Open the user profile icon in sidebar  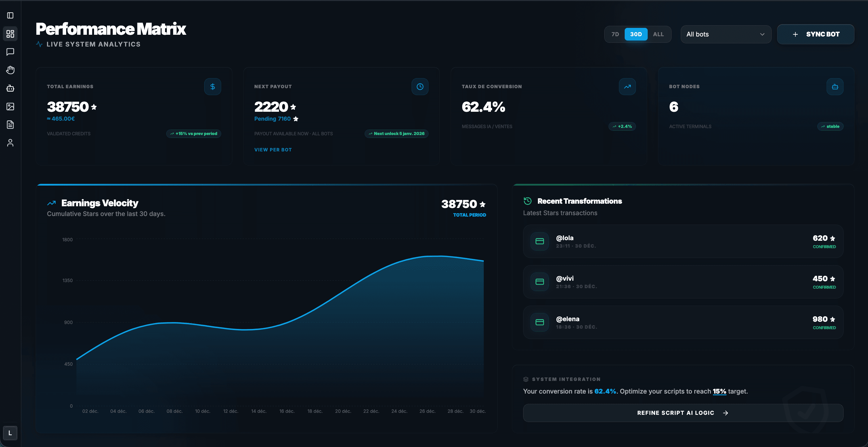(x=10, y=143)
